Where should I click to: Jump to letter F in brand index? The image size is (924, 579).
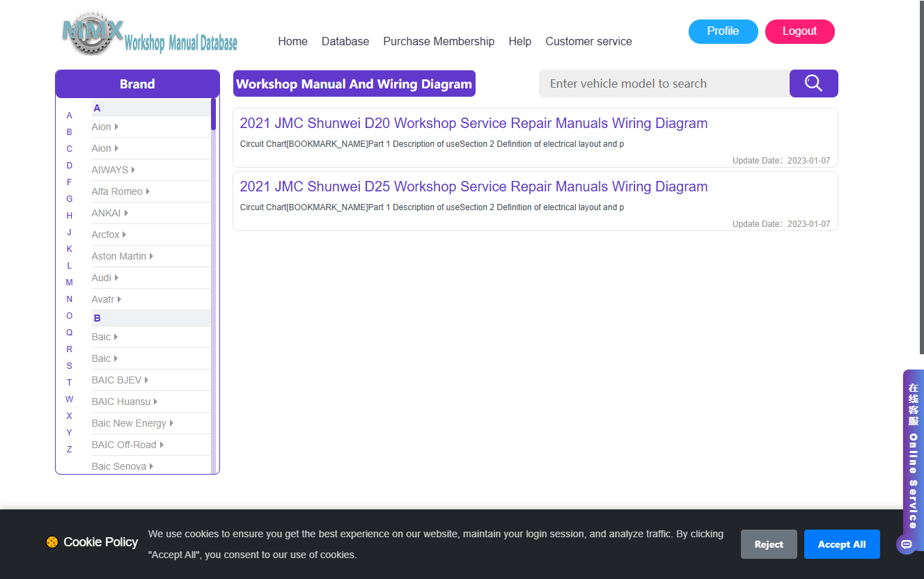pyautogui.click(x=70, y=182)
